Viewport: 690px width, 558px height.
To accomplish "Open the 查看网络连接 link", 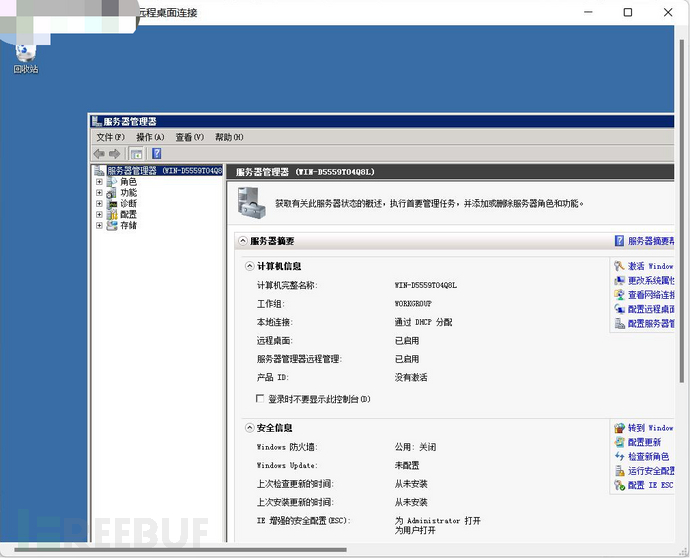I will pos(651,295).
